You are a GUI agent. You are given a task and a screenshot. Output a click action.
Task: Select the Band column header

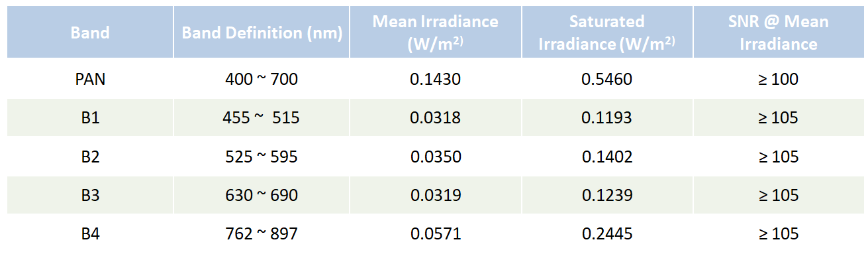(90, 32)
